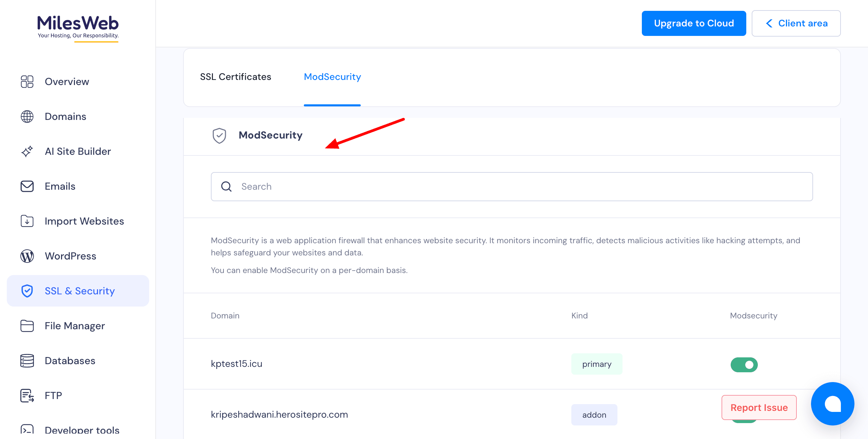Image resolution: width=868 pixels, height=439 pixels.
Task: Open the blue chat bubble widget
Action: click(x=832, y=404)
